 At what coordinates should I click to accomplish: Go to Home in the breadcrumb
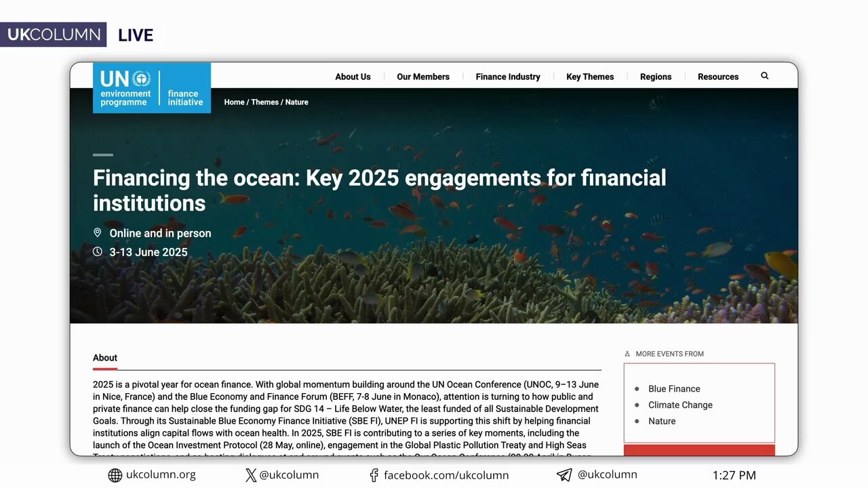pos(234,102)
